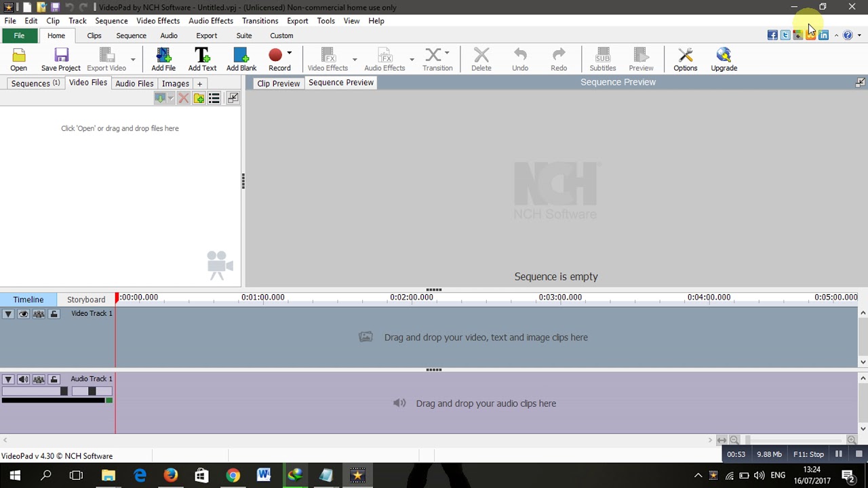
Task: Save the project with Save Project
Action: [60, 59]
